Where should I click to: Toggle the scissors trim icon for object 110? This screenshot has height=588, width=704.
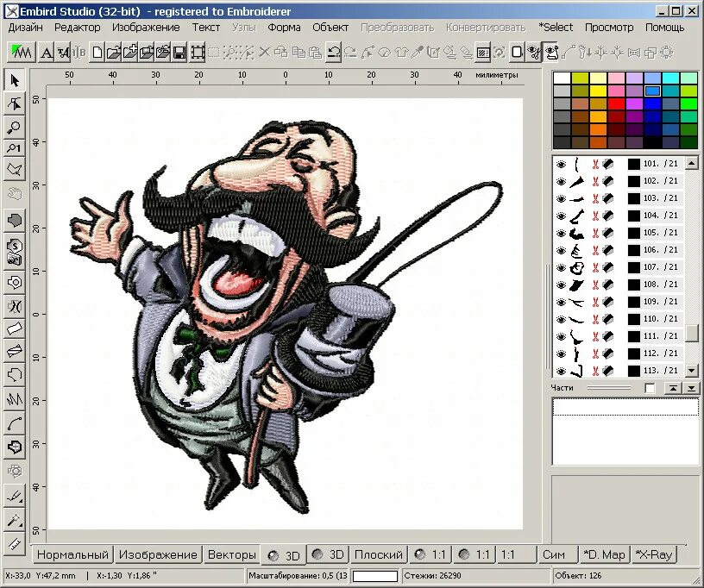tap(595, 319)
